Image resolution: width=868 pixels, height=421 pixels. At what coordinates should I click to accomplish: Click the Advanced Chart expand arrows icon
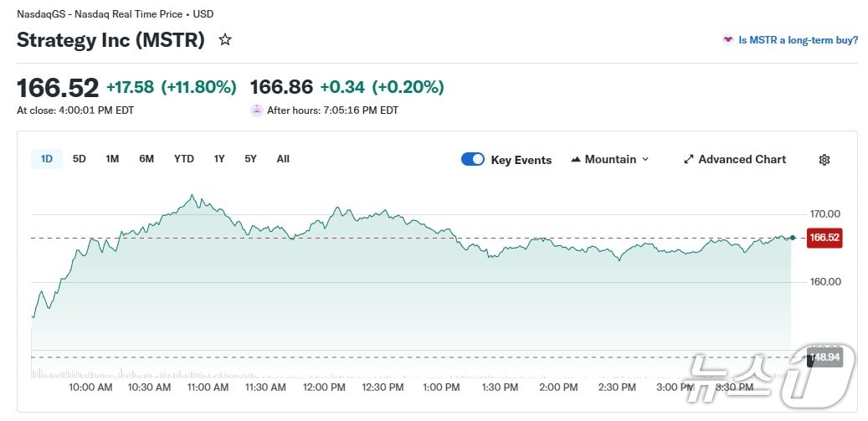pos(689,159)
